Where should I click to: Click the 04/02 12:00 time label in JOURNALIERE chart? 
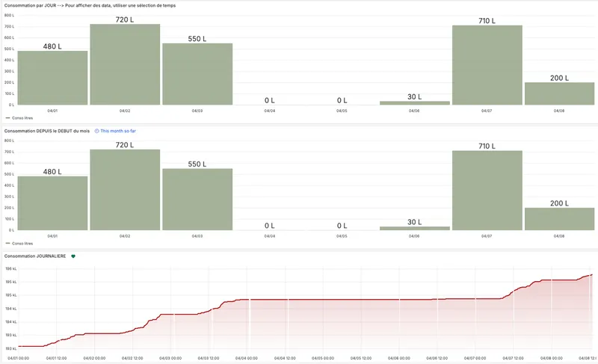click(x=132, y=358)
